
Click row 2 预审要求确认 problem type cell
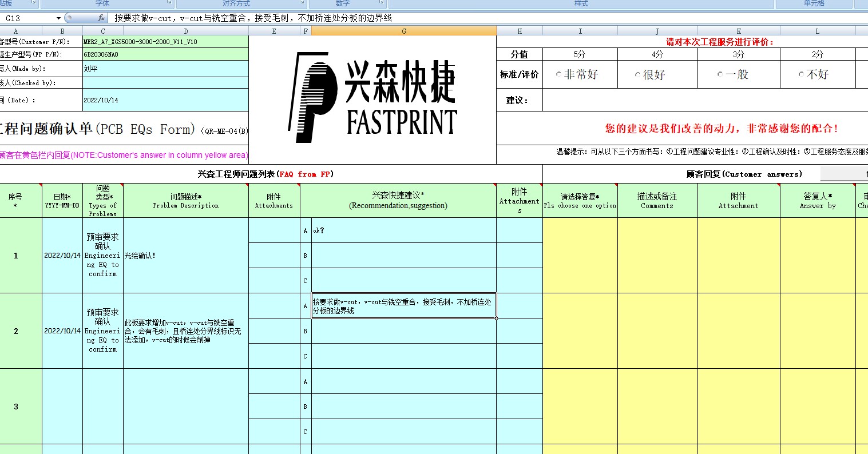[x=103, y=331]
